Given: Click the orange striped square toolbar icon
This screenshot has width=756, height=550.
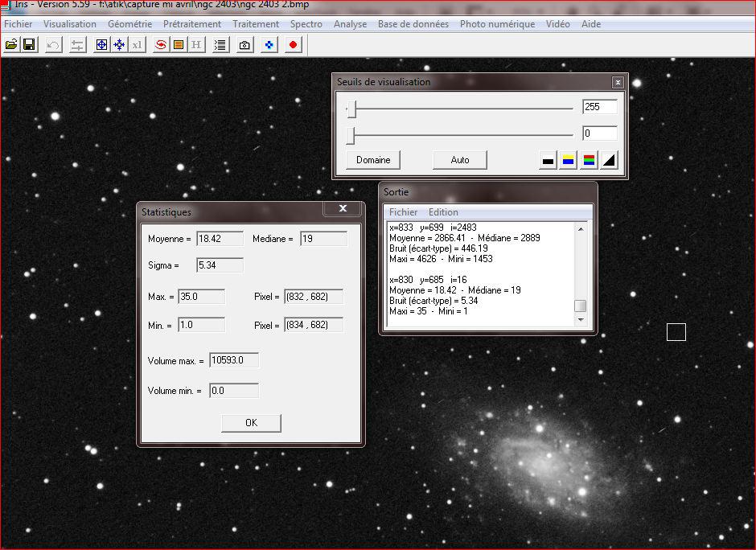Looking at the screenshot, I should [179, 45].
